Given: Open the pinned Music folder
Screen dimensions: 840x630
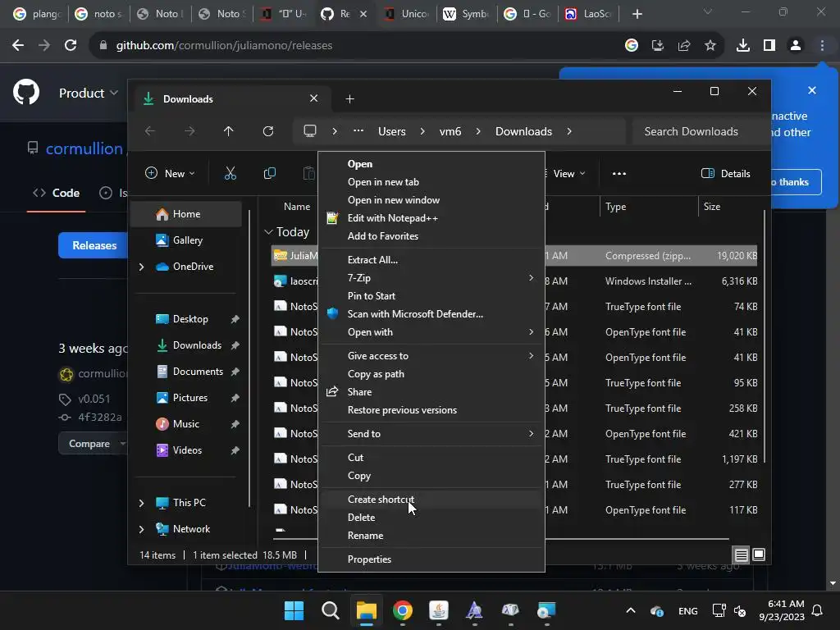Looking at the screenshot, I should tap(186, 424).
